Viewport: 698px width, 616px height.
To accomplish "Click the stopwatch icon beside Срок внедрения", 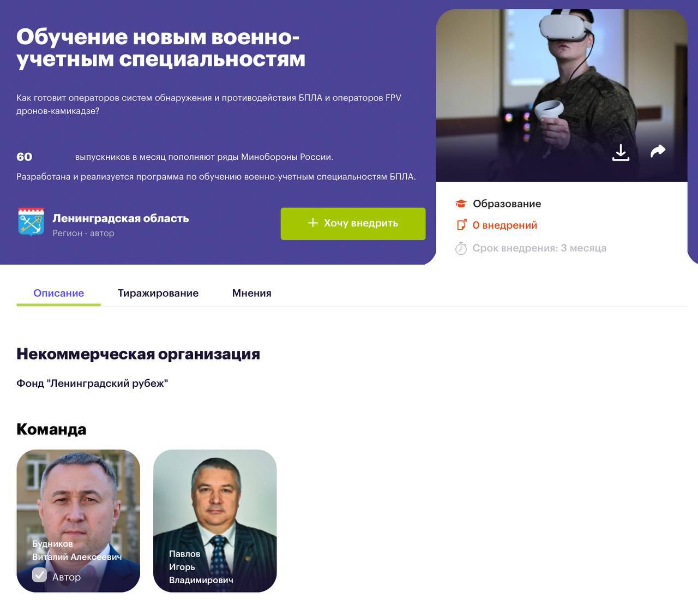I will (461, 248).
